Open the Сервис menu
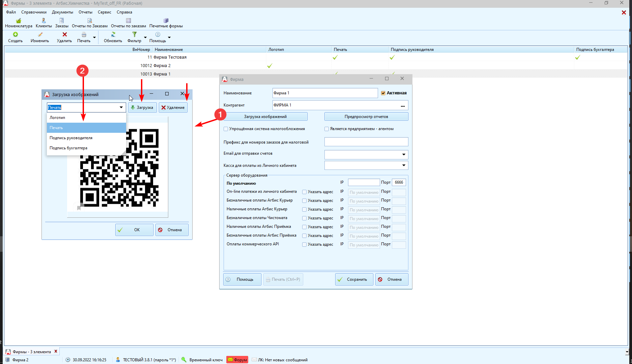 pyautogui.click(x=105, y=12)
